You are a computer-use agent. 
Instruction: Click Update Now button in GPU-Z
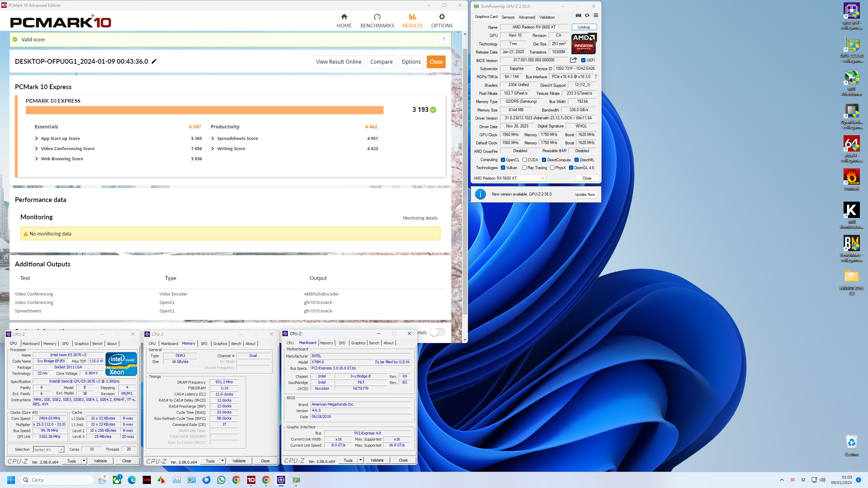point(585,195)
